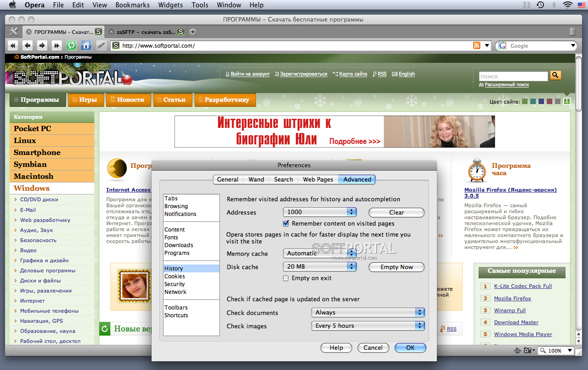Image resolution: width=588 pixels, height=370 pixels.
Task: Select the maroon site color swatch
Action: [550, 101]
